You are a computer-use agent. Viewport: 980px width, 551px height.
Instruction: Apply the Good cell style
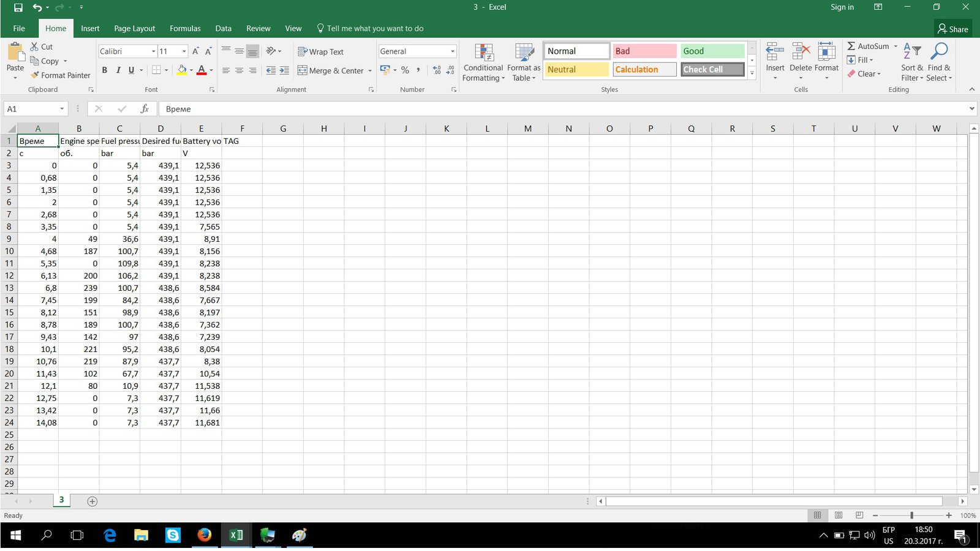point(712,51)
